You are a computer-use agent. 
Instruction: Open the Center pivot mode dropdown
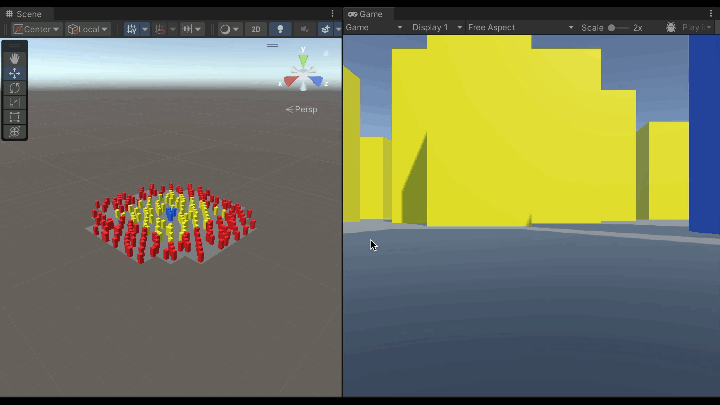37,29
